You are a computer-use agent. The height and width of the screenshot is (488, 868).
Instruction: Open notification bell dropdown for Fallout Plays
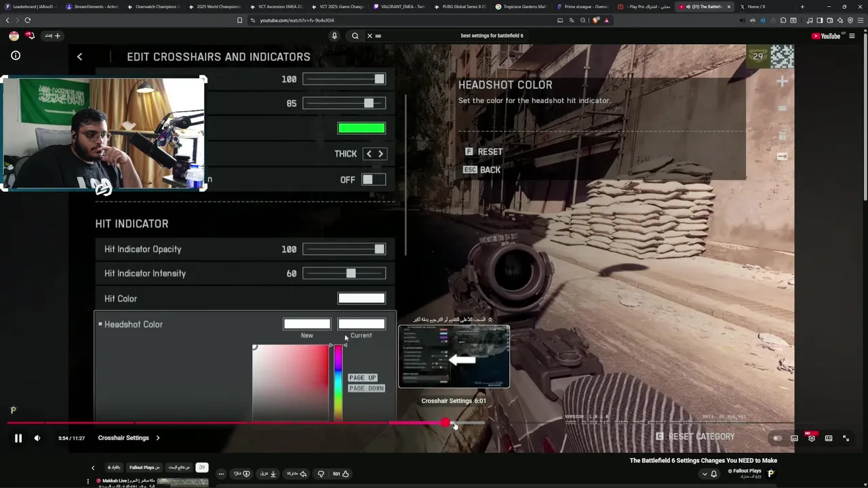pyautogui.click(x=710, y=474)
